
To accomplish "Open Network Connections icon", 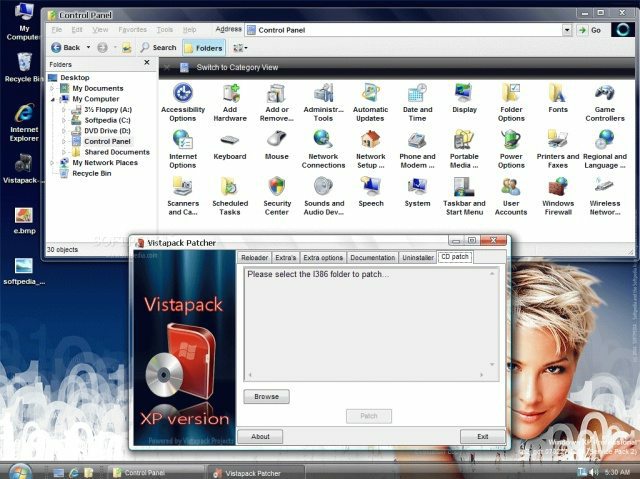I will coord(323,149).
